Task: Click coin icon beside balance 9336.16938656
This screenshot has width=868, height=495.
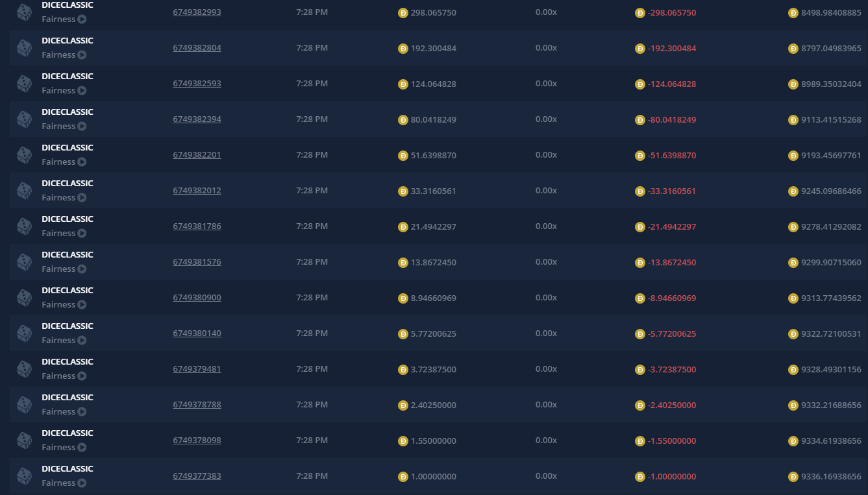Action: coord(793,477)
